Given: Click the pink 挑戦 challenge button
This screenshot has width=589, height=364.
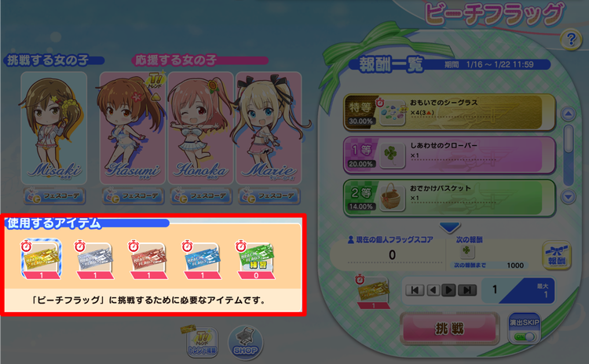Looking at the screenshot, I should click(x=450, y=329).
